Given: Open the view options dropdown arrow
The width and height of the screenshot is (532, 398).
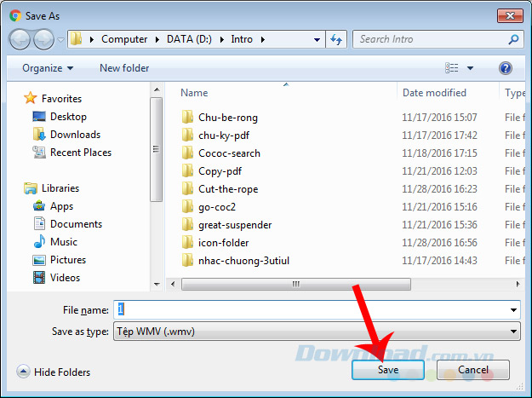Looking at the screenshot, I should 470,68.
